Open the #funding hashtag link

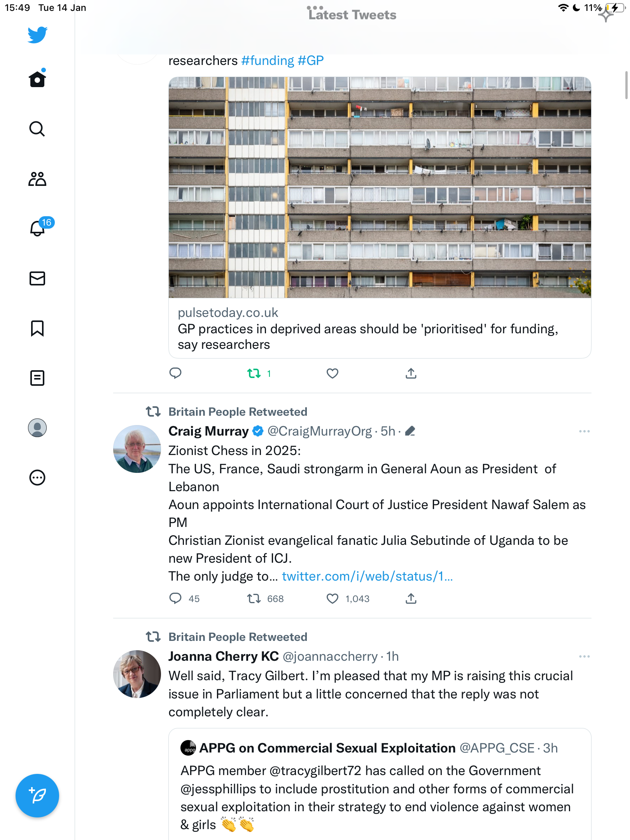[268, 61]
